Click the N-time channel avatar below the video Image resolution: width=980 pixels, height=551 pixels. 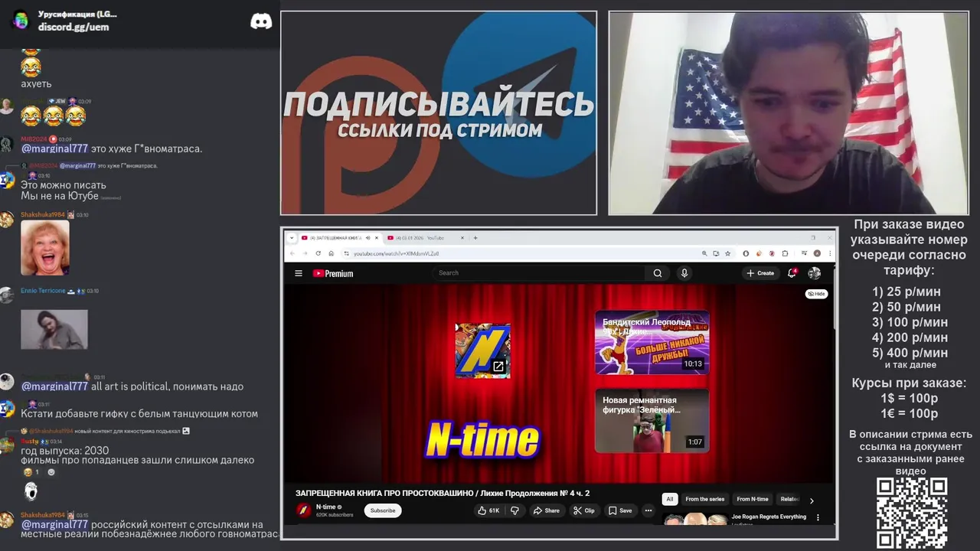click(304, 510)
